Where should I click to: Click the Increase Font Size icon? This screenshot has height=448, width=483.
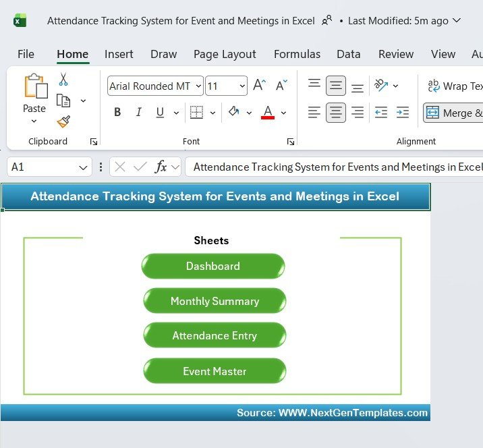pos(259,86)
